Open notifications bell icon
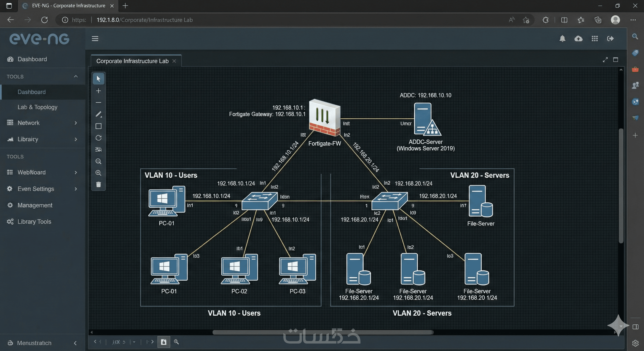 point(562,38)
